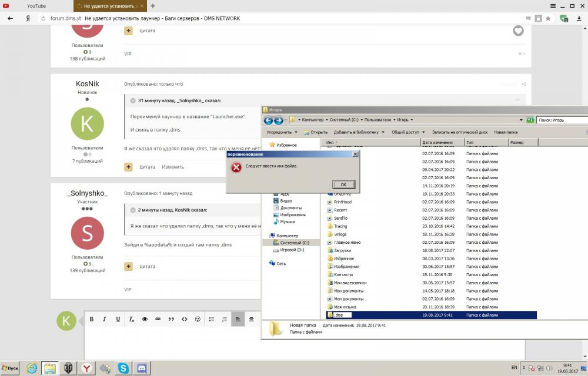This screenshot has height=376, width=588.
Task: Collapse the quoted _Solnyshko_ message in KosNik's post
Action: pos(133,100)
